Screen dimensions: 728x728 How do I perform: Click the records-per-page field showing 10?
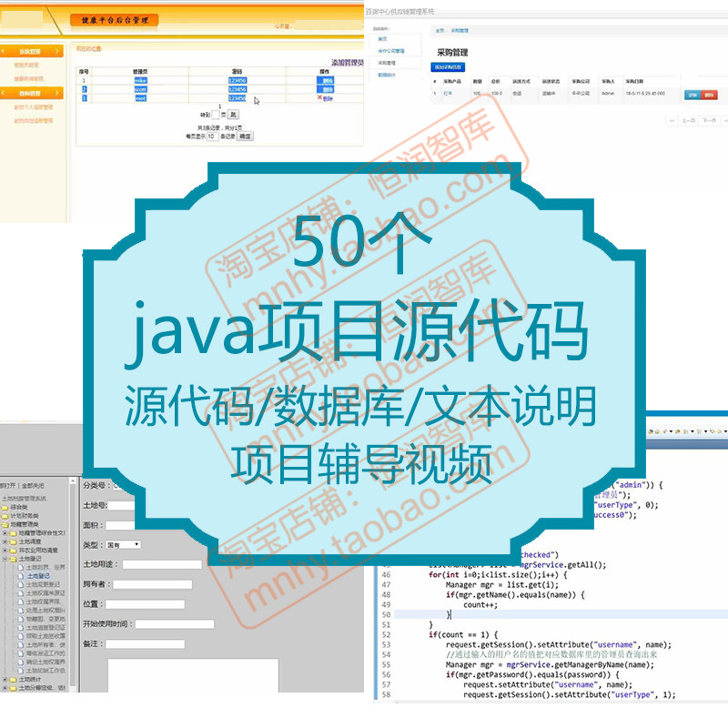pos(212,136)
